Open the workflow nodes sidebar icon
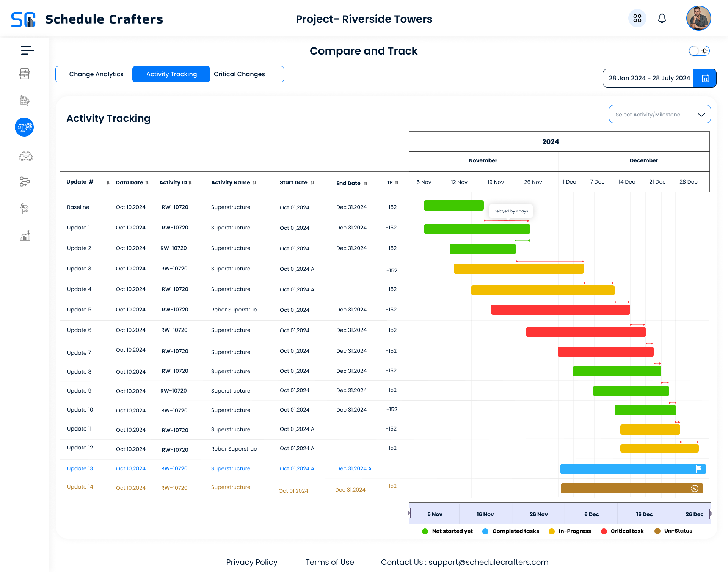Image resolution: width=728 pixels, height=572 pixels. [25, 182]
